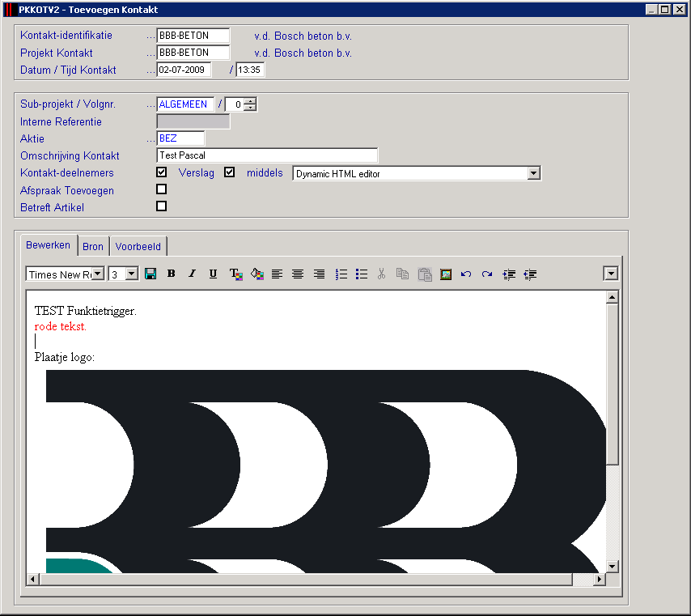Click the Projekt Kontakt field BBB-BETON
The image size is (691, 616).
coord(193,53)
